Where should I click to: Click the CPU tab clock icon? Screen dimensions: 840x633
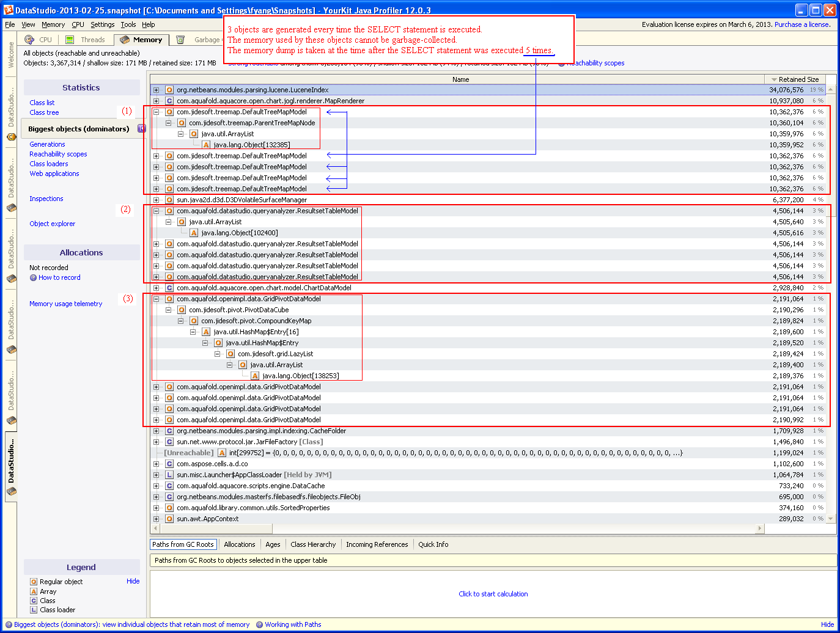[x=29, y=40]
